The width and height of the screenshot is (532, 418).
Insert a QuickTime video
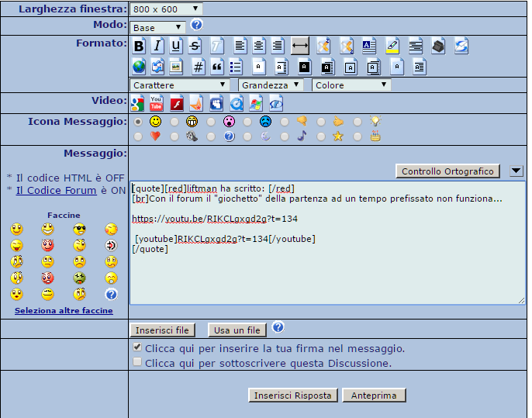[236, 103]
